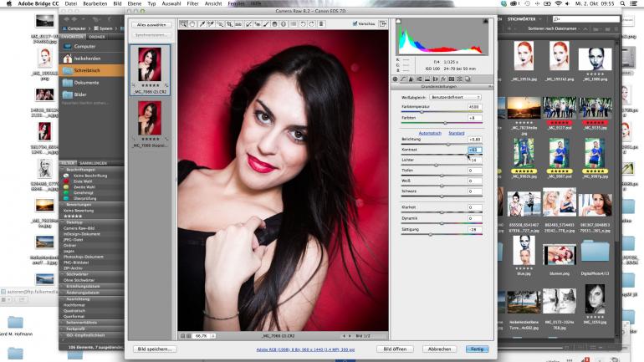This screenshot has height=362, width=644.
Task: Filter by 'Erste Wahl' label in Bridge
Action: tap(83, 181)
